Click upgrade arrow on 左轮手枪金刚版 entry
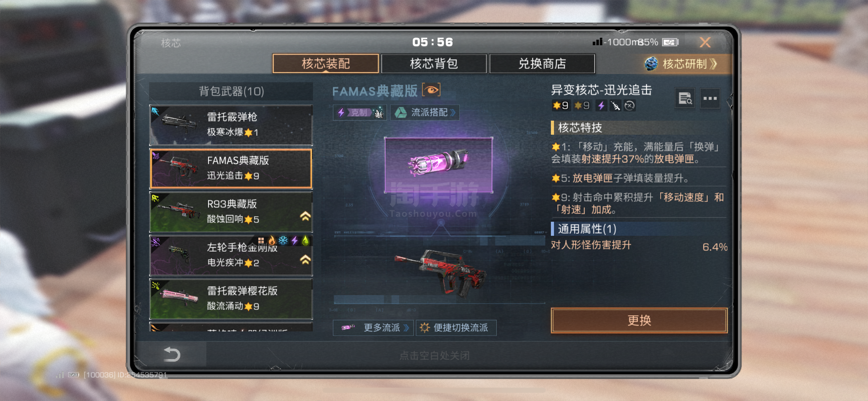868x401 pixels. (305, 259)
